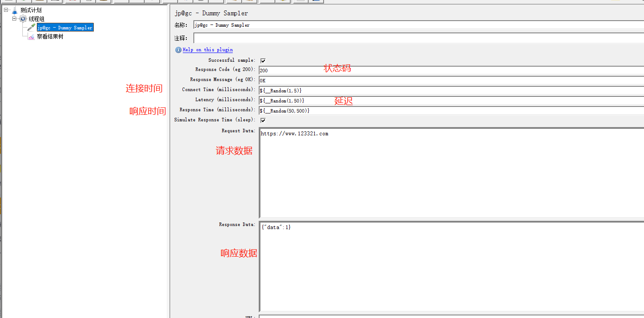Click the 'Simulate Response Time (sleep):' label
Viewport: 644px width, 318px height.
tap(215, 120)
